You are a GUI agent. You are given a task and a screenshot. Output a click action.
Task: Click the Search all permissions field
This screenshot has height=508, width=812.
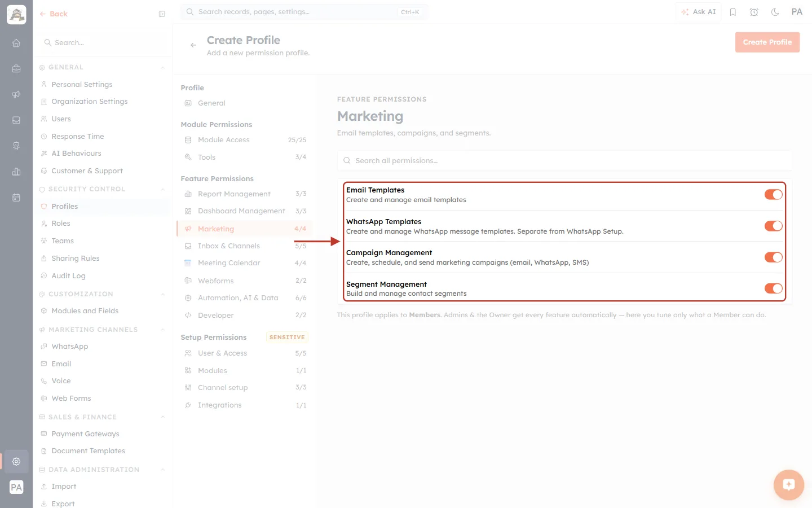coord(564,161)
